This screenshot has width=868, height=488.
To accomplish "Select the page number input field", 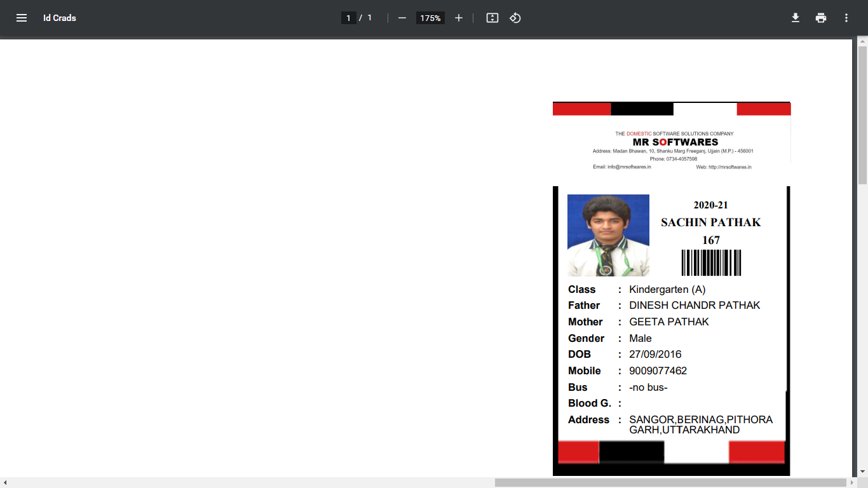I will coord(348,18).
